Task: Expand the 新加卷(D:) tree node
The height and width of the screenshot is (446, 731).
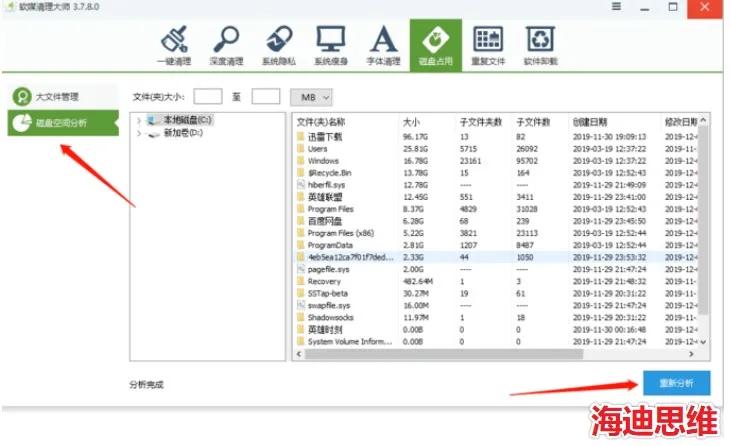Action: pos(138,134)
